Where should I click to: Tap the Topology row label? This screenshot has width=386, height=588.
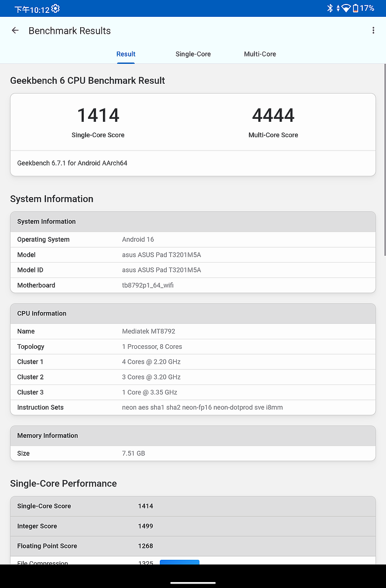(x=31, y=347)
